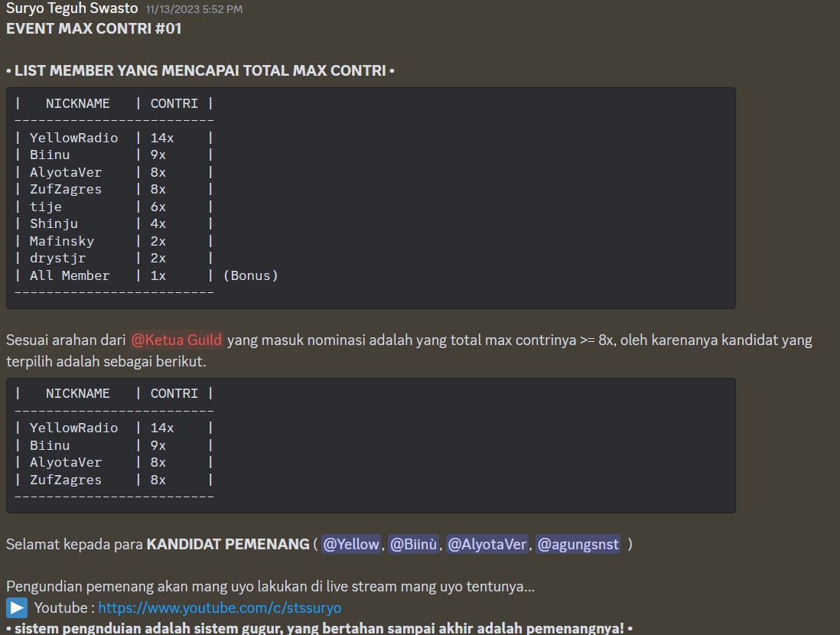Viewport: 840px width, 635px height.
Task: Click the tije row in the first table
Action: coord(46,207)
